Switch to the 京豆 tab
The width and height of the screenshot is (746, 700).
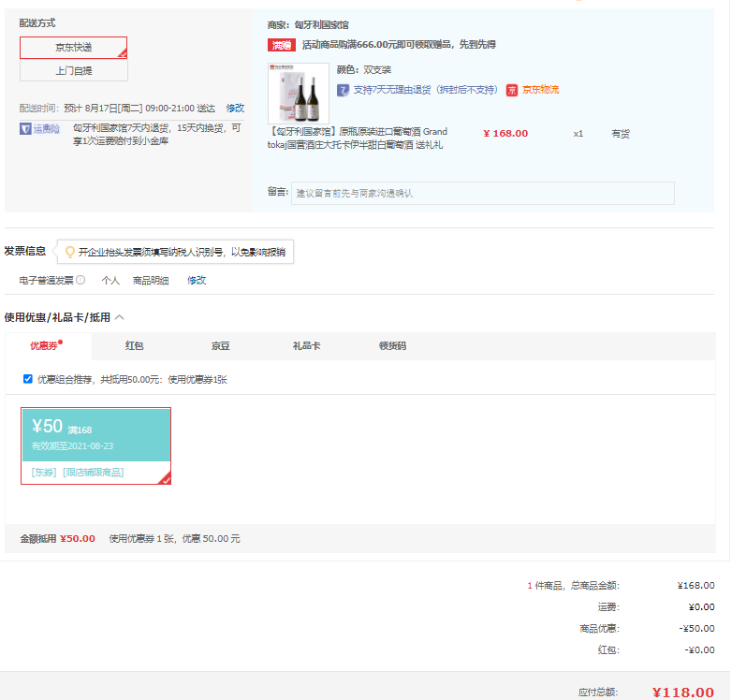pyautogui.click(x=220, y=345)
